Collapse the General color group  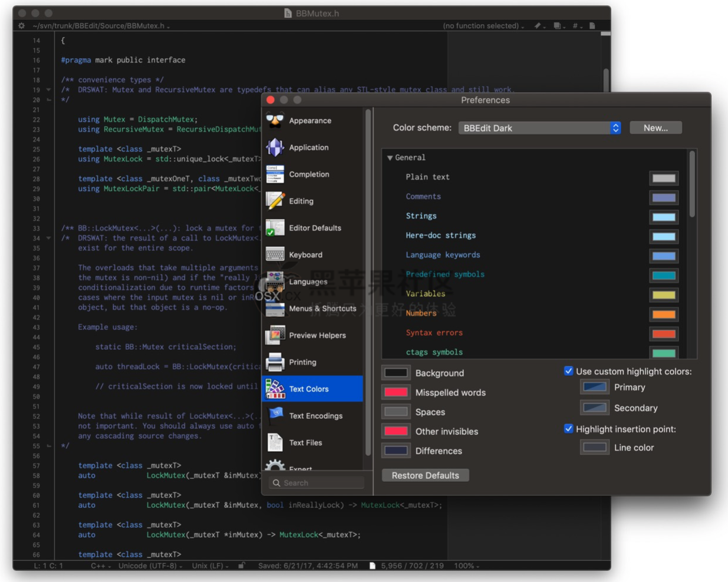pyautogui.click(x=390, y=158)
